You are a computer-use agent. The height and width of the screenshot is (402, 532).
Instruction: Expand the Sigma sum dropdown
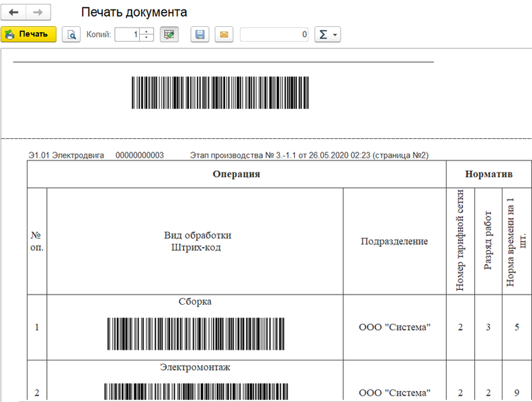[327, 34]
